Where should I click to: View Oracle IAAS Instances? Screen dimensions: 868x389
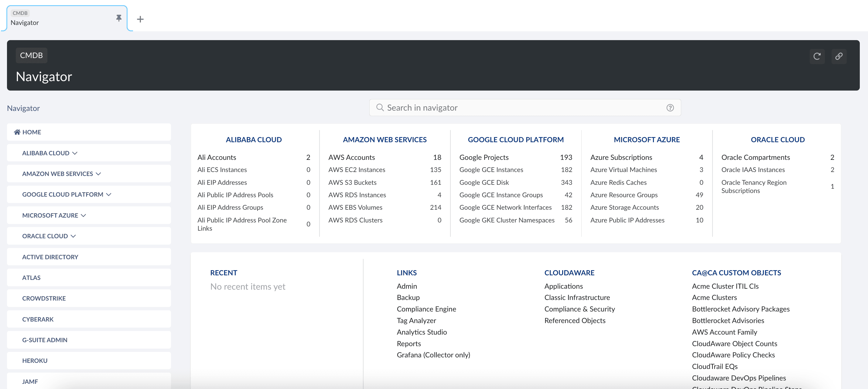tap(753, 170)
